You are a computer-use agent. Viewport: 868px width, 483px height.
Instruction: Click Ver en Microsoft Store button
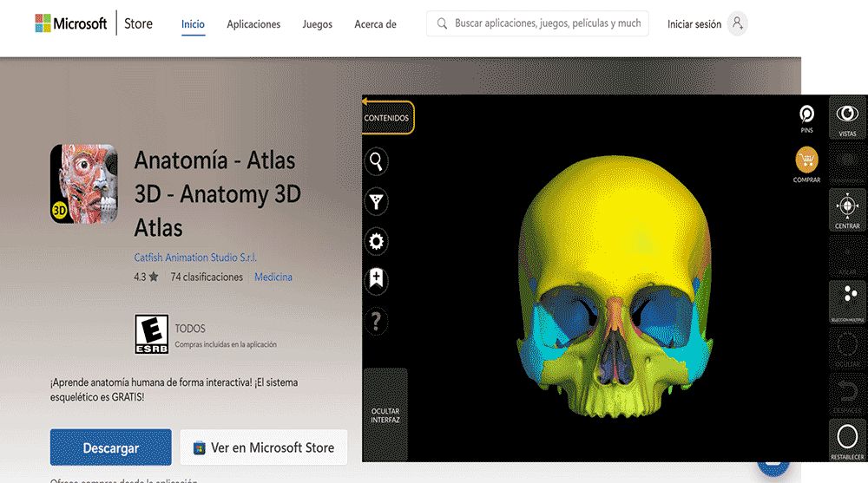click(x=264, y=447)
